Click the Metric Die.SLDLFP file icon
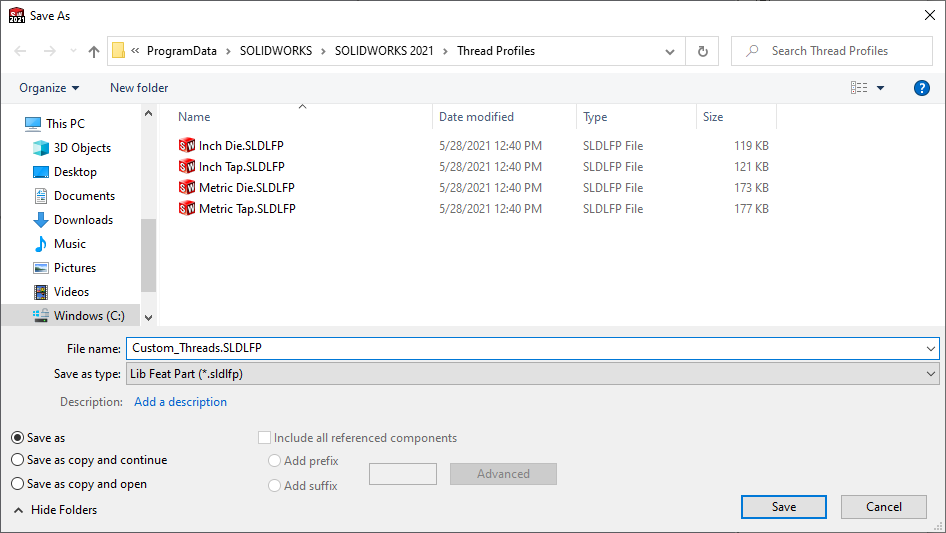Screen dimensions: 946x533 pyautogui.click(x=187, y=188)
